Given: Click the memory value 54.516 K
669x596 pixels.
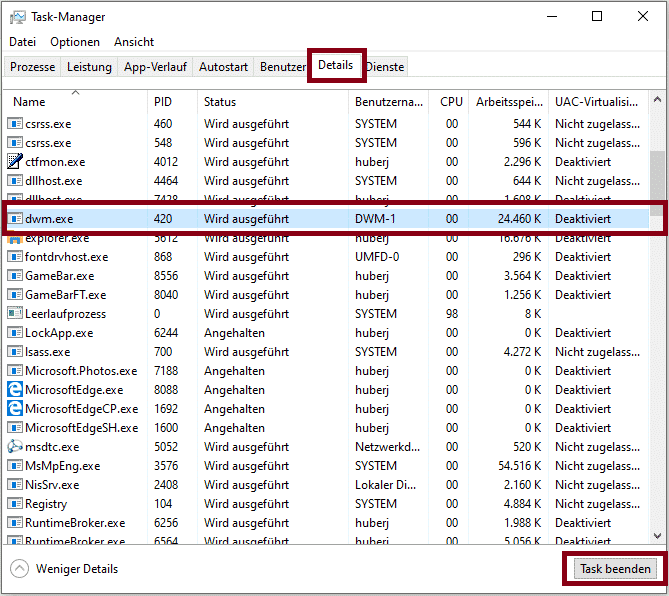Looking at the screenshot, I should [x=520, y=465].
